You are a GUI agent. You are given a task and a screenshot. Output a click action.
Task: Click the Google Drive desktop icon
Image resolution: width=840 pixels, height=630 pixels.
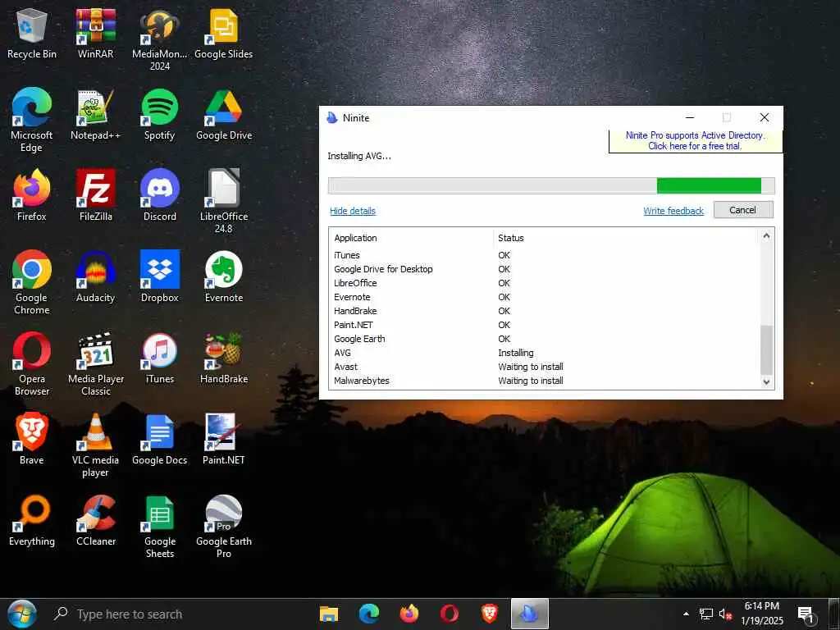coord(223,115)
